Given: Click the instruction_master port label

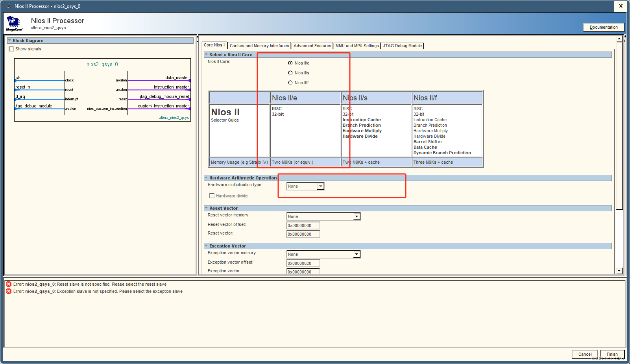Looking at the screenshot, I should (x=171, y=87).
